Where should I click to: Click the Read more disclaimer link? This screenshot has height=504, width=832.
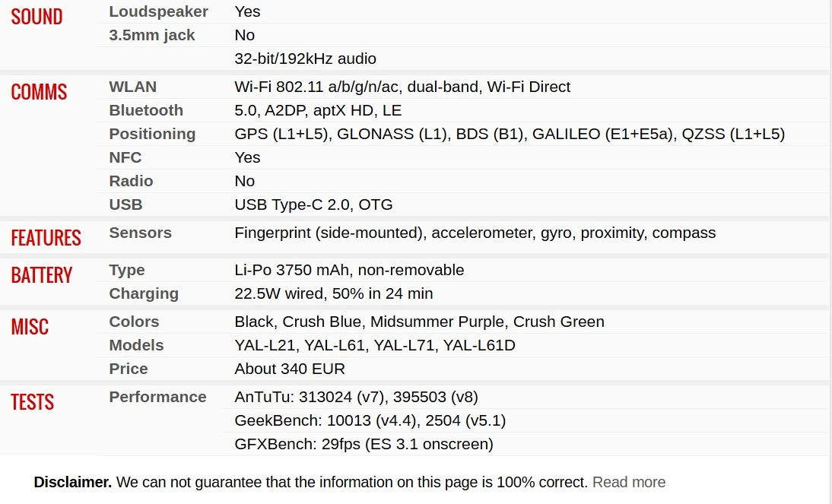point(628,482)
